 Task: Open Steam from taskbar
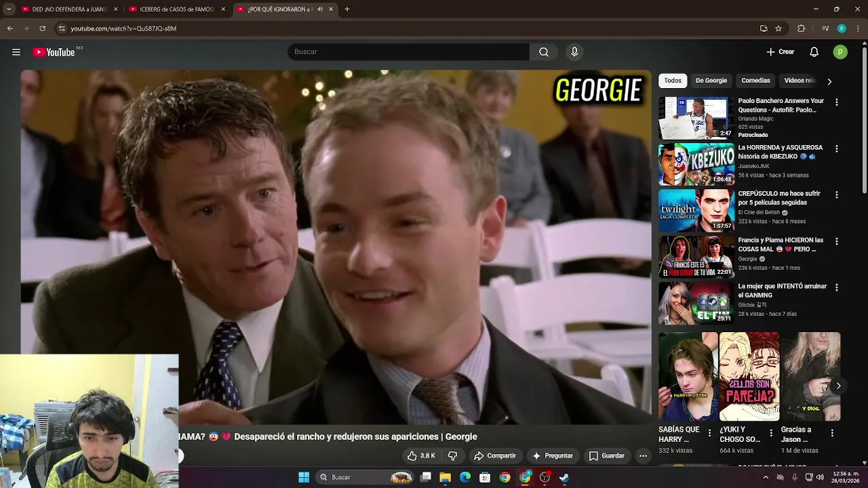[564, 478]
